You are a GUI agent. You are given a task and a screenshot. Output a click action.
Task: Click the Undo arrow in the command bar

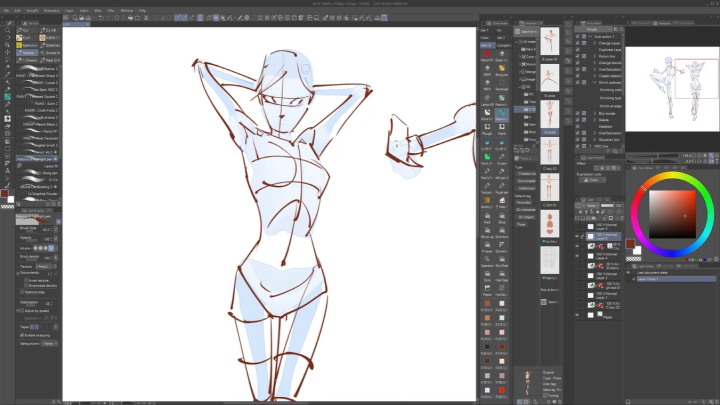[101, 18]
